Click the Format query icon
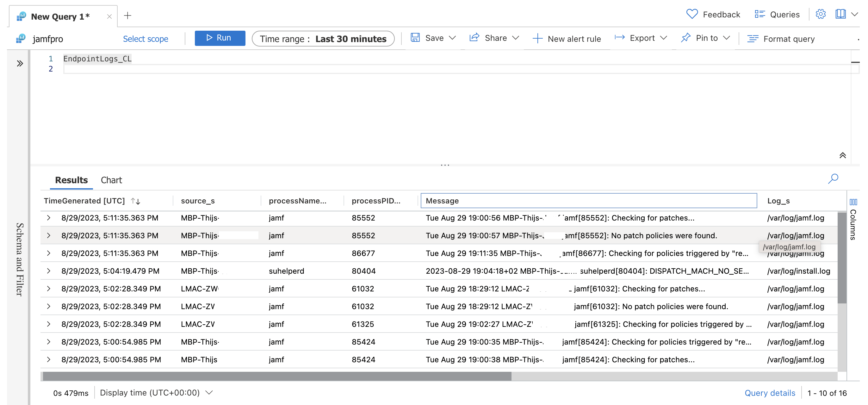 click(x=753, y=39)
